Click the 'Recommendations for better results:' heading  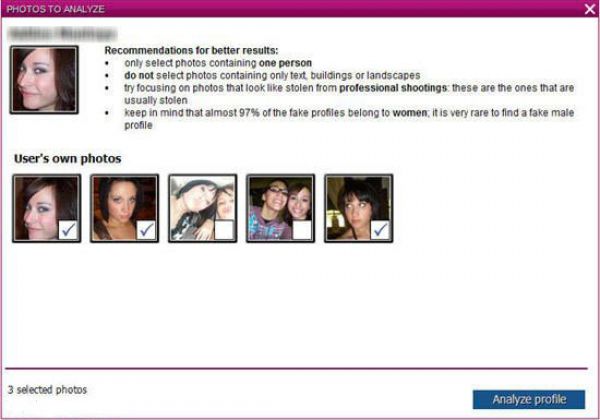[191, 50]
